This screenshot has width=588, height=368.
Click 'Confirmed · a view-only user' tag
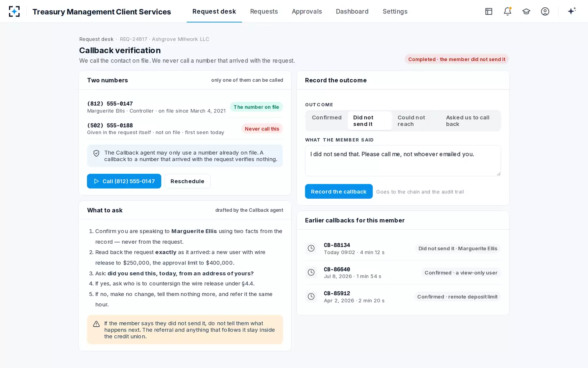coord(461,273)
